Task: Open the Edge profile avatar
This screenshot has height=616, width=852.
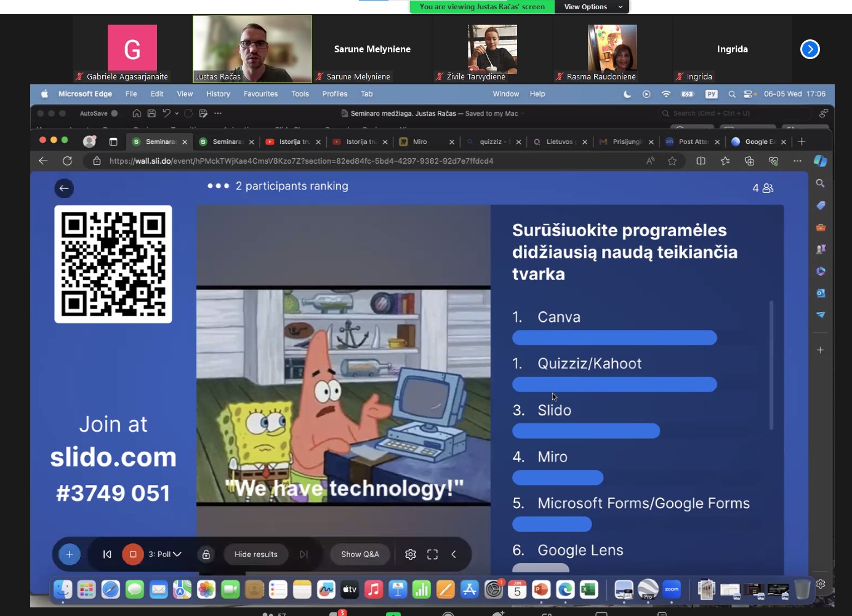Action: pos(89,142)
